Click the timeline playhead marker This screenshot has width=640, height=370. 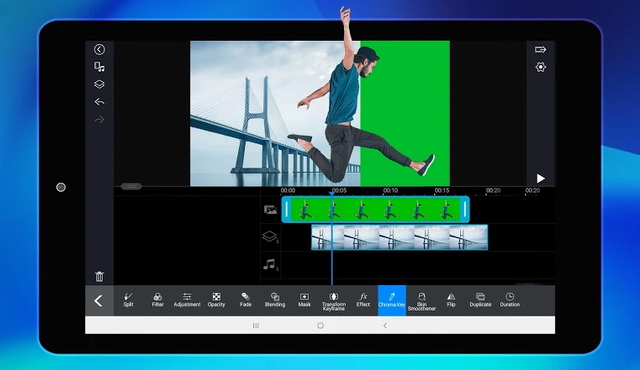332,194
